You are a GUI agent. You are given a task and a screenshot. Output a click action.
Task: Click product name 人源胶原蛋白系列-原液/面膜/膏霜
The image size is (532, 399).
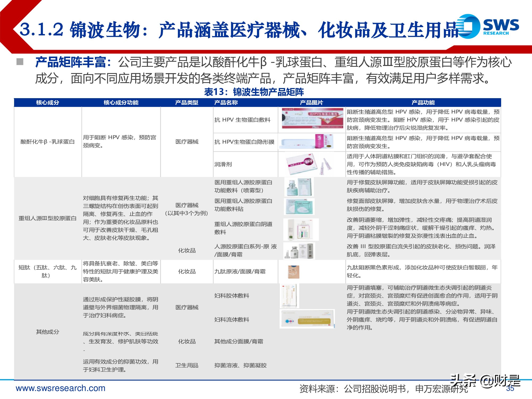(246, 250)
